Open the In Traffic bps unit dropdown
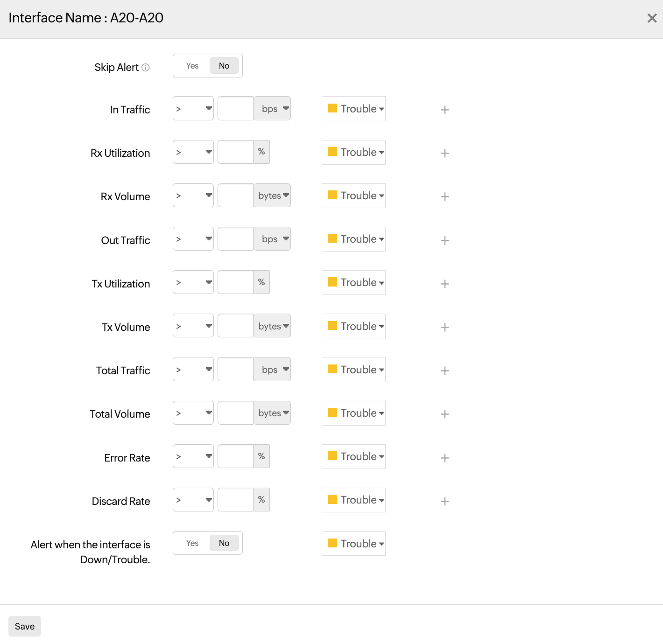663x644 pixels. (x=273, y=109)
